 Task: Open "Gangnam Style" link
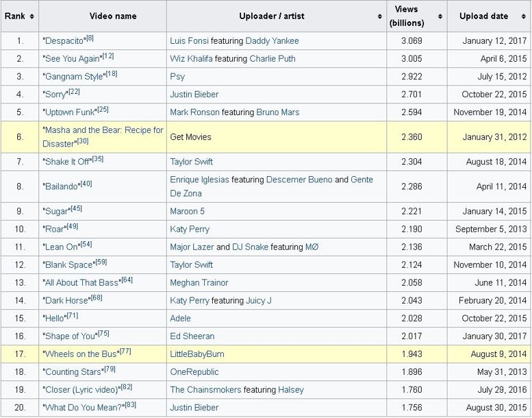(x=74, y=77)
